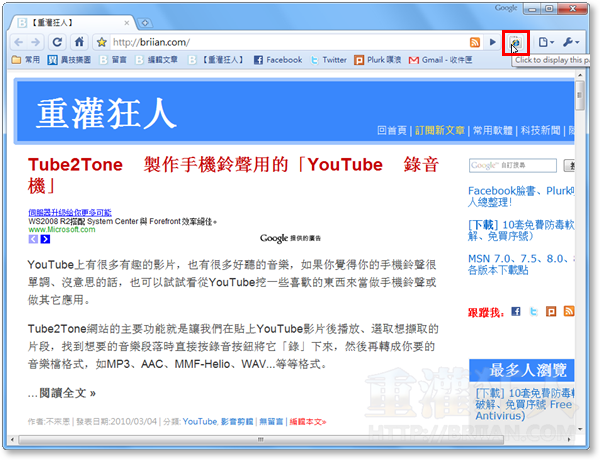Viewport: 600px width, 460px height.
Task: Open the page menu dropdown
Action: coord(547,42)
